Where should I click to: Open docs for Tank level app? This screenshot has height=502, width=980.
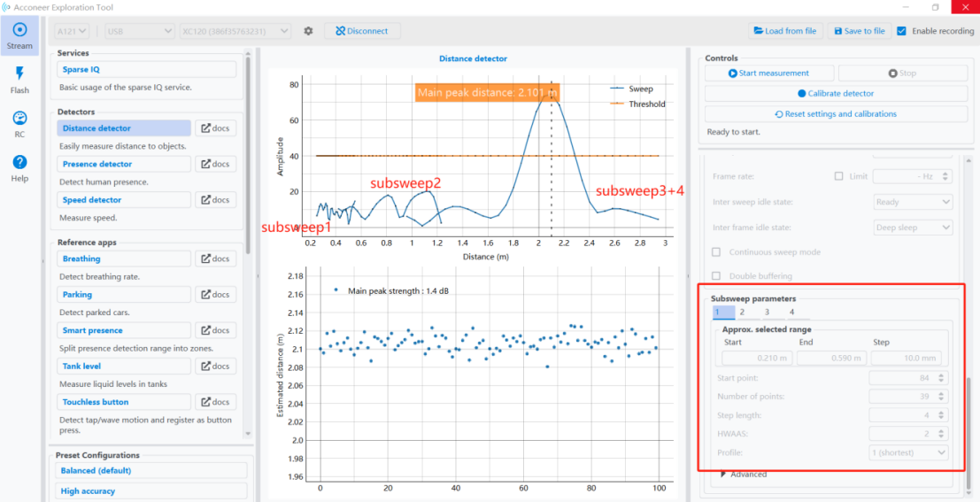coord(216,366)
